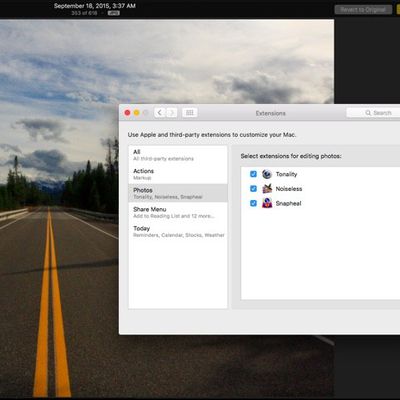The width and height of the screenshot is (400, 400).
Task: Click the Noiseless app icon
Action: pyautogui.click(x=267, y=189)
